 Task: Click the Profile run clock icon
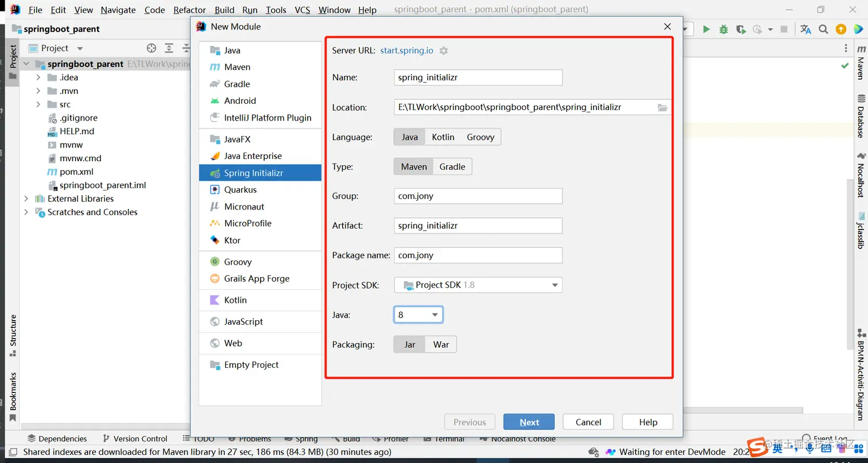[757, 29]
